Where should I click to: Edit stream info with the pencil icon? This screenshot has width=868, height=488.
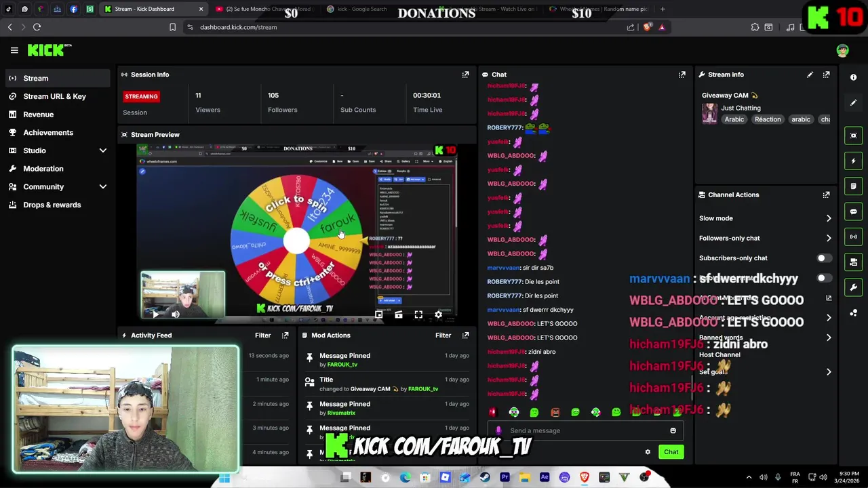pyautogui.click(x=810, y=75)
